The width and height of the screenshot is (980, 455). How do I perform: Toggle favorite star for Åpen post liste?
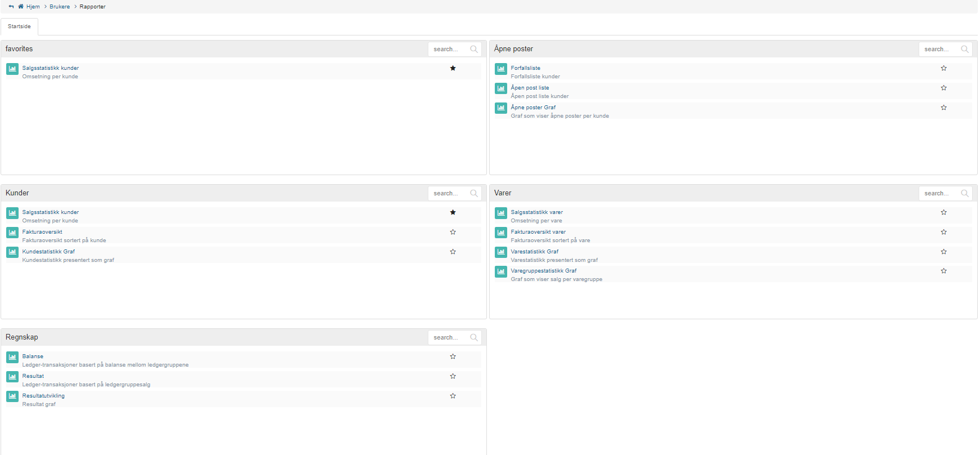[x=943, y=88]
